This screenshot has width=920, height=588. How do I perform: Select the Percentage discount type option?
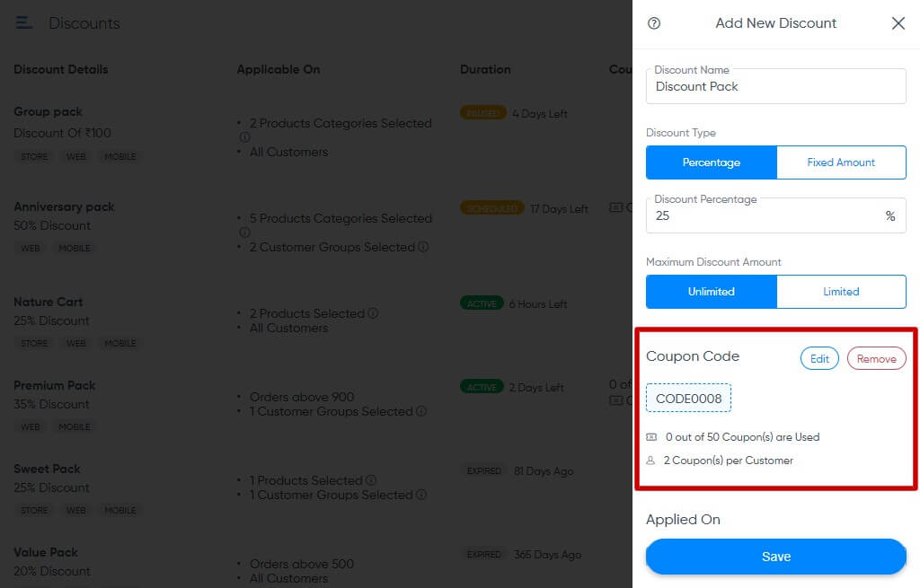click(711, 162)
